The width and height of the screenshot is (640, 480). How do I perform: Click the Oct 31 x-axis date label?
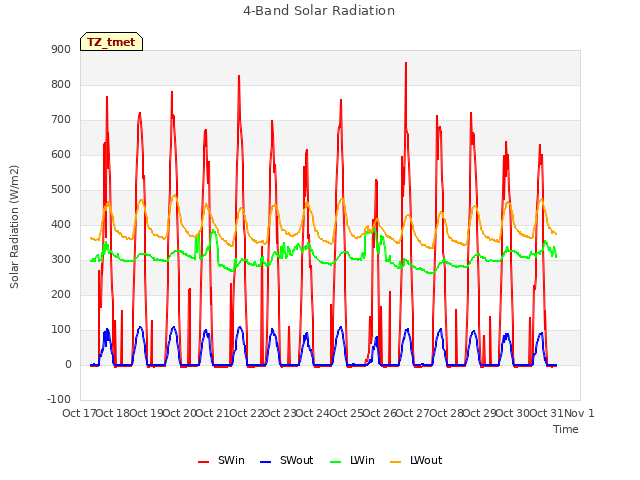coord(547,413)
